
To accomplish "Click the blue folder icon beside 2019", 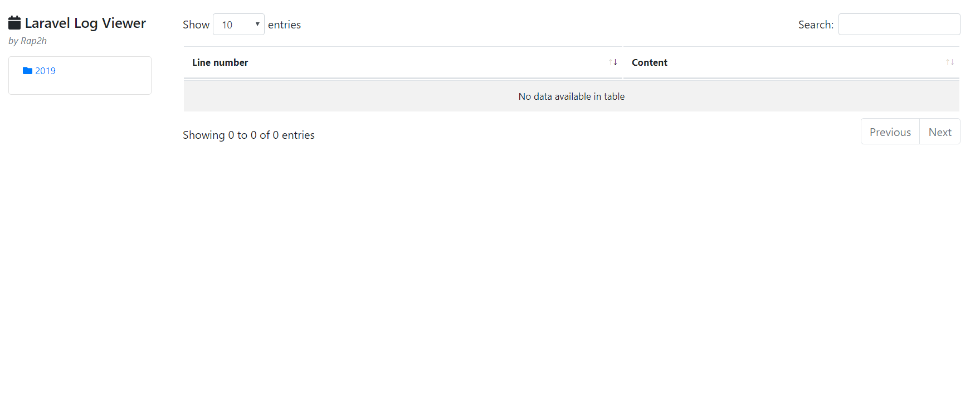I will 27,71.
